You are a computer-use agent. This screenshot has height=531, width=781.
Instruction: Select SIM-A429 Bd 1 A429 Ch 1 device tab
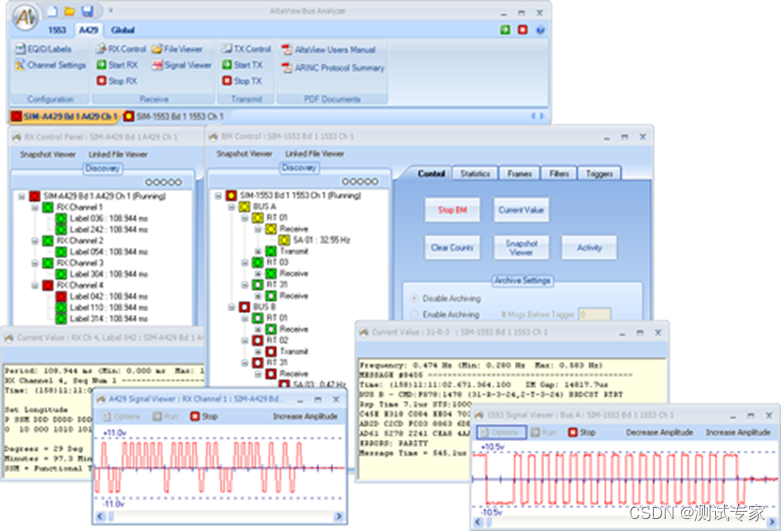point(66,117)
